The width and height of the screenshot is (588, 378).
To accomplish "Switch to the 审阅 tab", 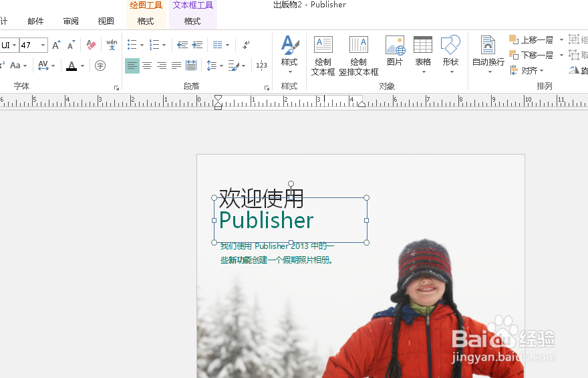I will 71,21.
